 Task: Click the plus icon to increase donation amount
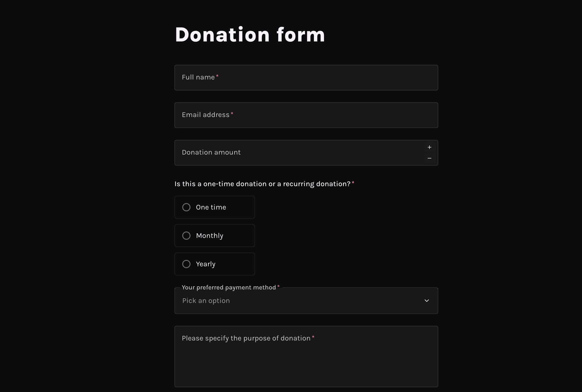click(x=429, y=147)
